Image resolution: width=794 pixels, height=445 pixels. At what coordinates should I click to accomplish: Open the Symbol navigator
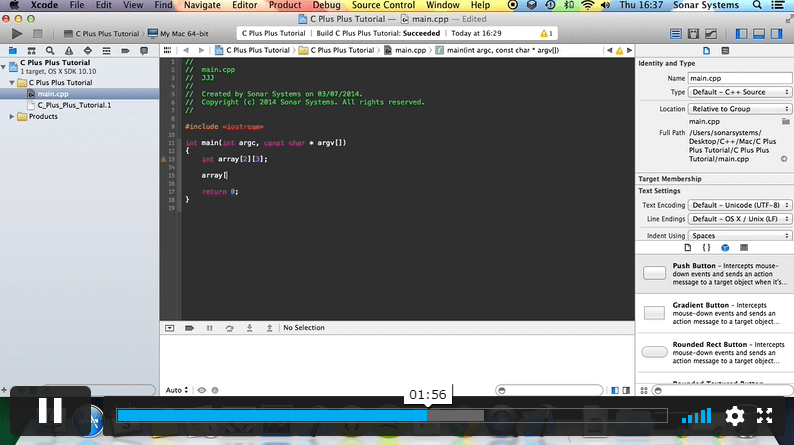pyautogui.click(x=31, y=51)
